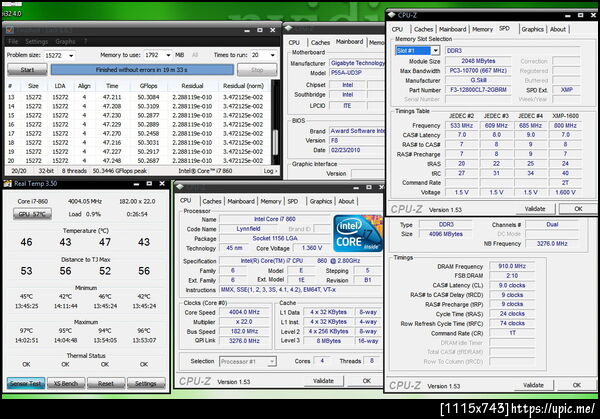Expand the Slot #1 memory slot dropdown
The image size is (600, 419).
pyautogui.click(x=435, y=51)
